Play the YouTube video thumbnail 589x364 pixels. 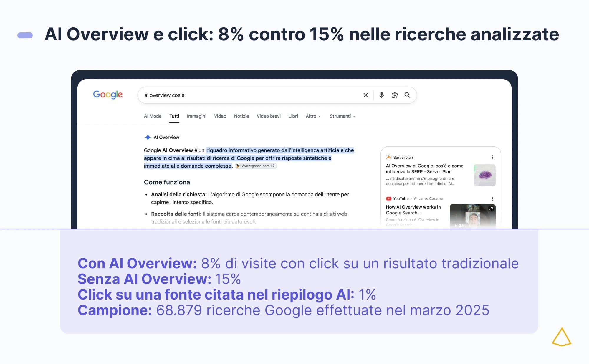(473, 216)
